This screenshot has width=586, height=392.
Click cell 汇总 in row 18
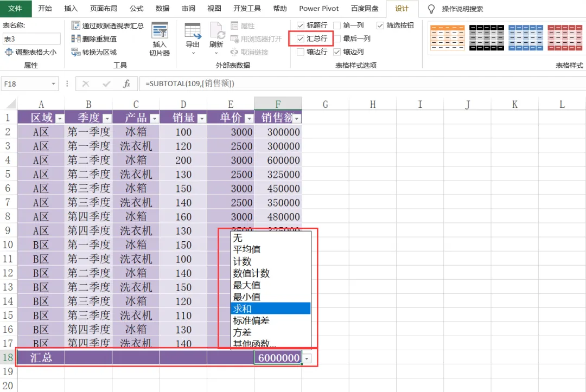[x=41, y=358]
